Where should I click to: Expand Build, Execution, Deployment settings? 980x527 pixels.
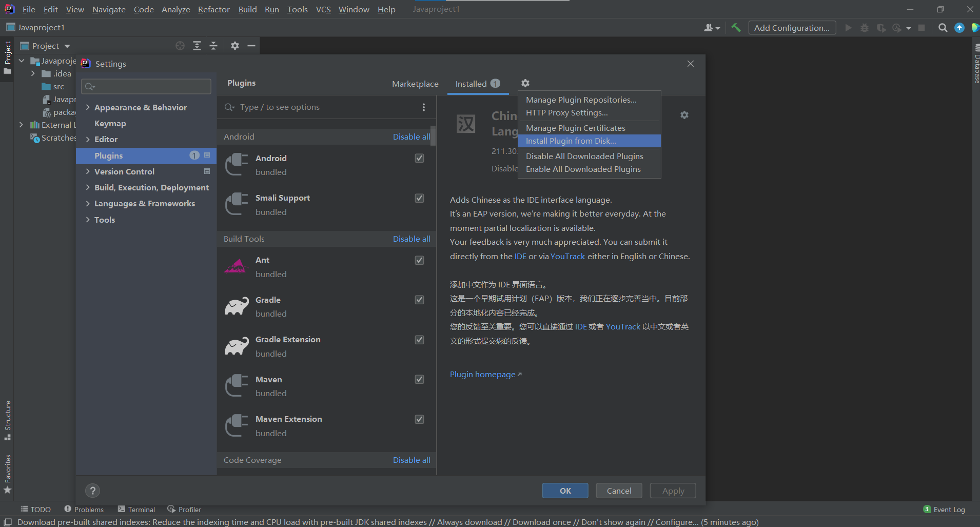tap(88, 187)
